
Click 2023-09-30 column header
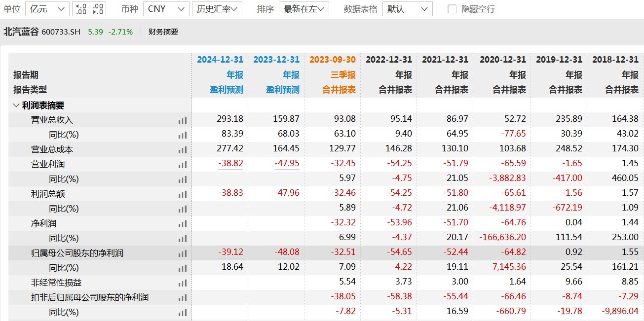tap(333, 59)
